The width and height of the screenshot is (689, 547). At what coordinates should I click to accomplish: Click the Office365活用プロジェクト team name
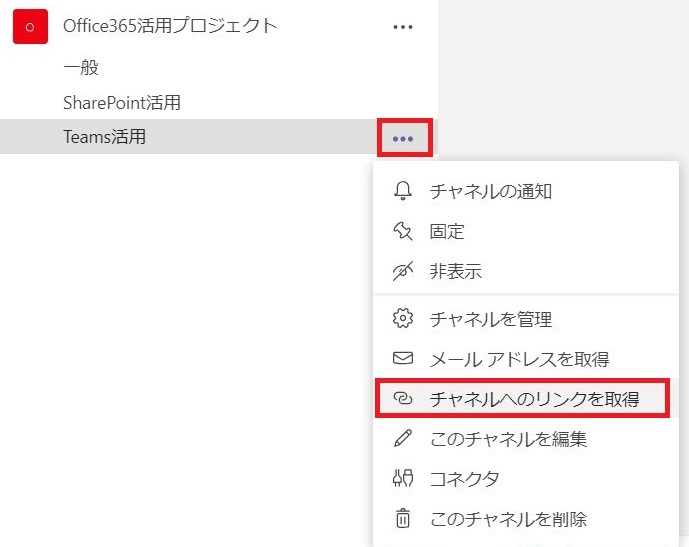(170, 26)
